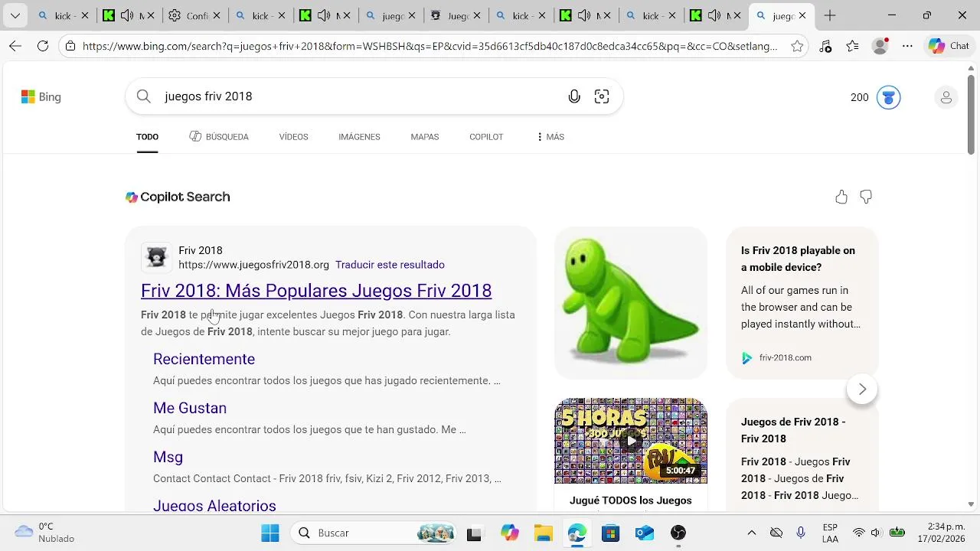Click Traducir este resultado

pyautogui.click(x=390, y=265)
